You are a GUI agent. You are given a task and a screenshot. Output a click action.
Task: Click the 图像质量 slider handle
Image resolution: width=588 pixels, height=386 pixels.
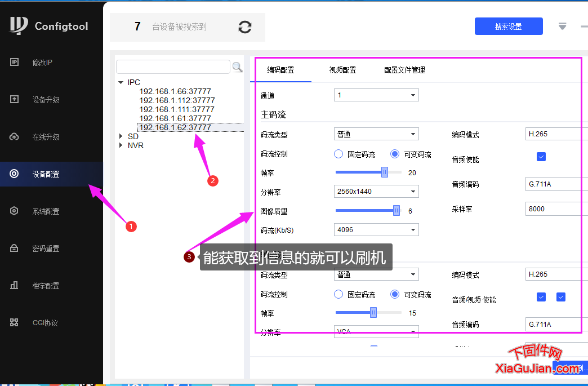click(x=397, y=210)
